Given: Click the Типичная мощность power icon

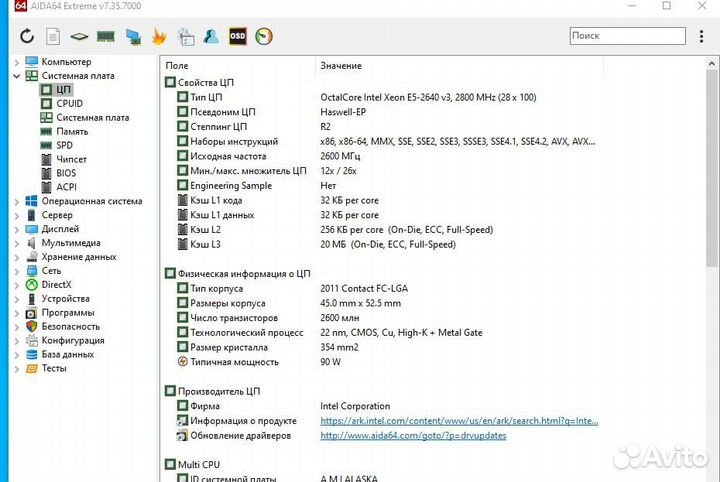Looking at the screenshot, I should 183,362.
